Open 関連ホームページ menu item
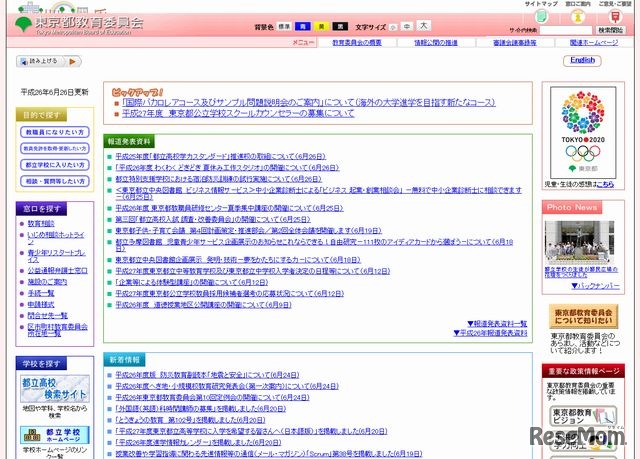Viewport: 640px width, 459px height. coord(594,42)
